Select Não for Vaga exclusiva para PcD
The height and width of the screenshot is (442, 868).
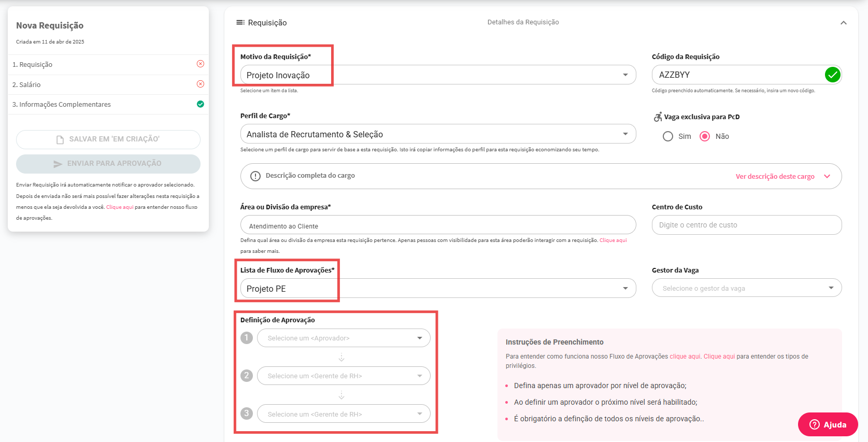(x=705, y=136)
